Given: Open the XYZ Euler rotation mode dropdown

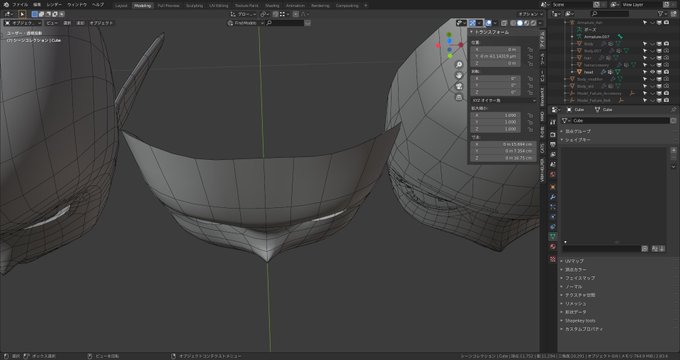Looking at the screenshot, I should [x=503, y=100].
